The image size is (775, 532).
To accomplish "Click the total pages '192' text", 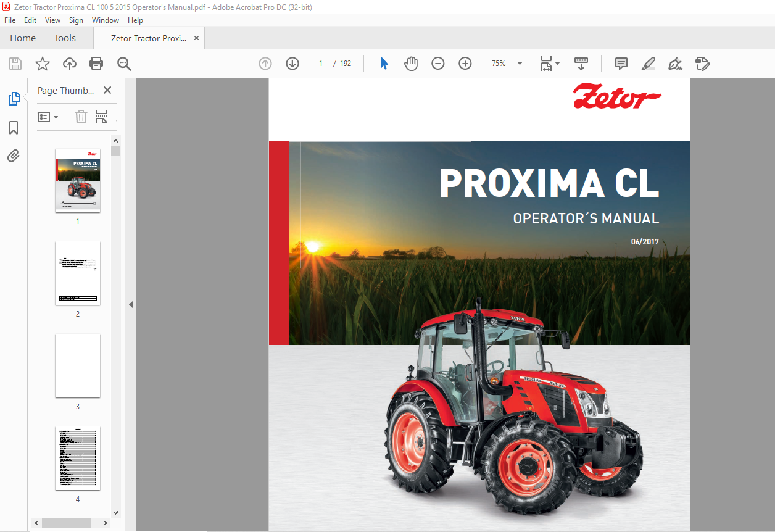I will [346, 64].
